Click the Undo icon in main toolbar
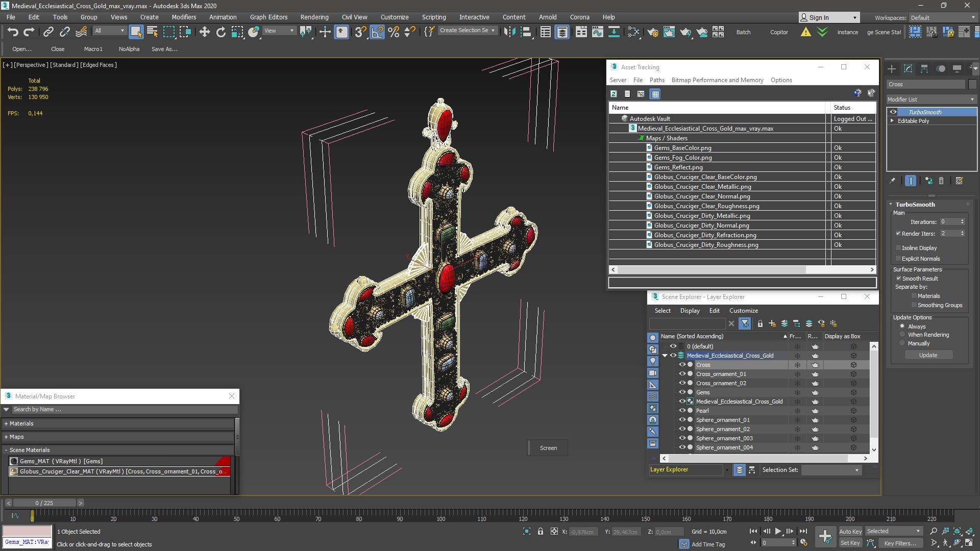Screen dimensions: 980x551 click(13, 32)
